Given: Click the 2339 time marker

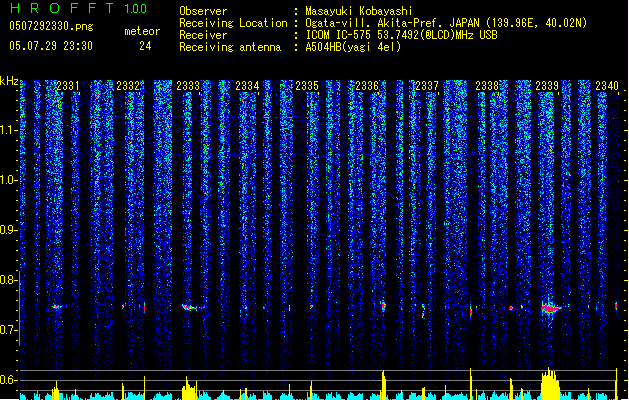Looking at the screenshot, I should tap(547, 86).
